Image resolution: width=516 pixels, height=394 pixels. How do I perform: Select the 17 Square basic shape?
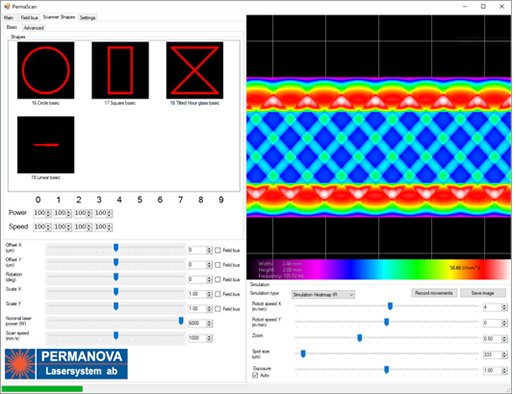click(x=120, y=70)
